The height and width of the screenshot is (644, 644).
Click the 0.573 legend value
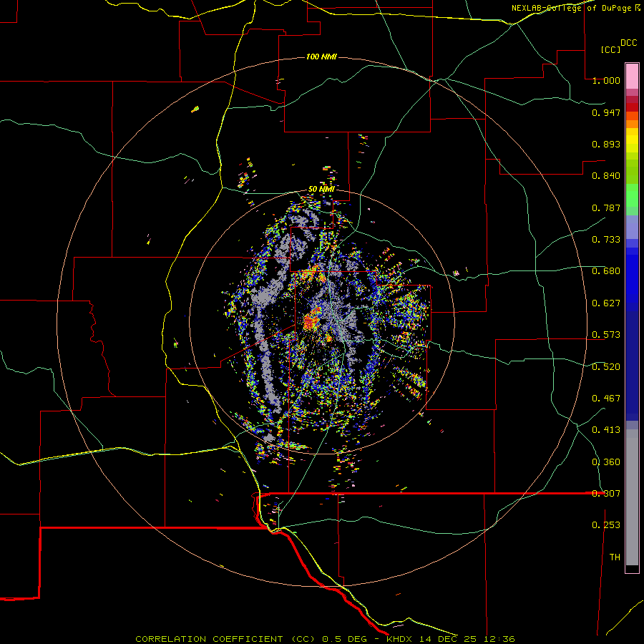click(x=606, y=335)
